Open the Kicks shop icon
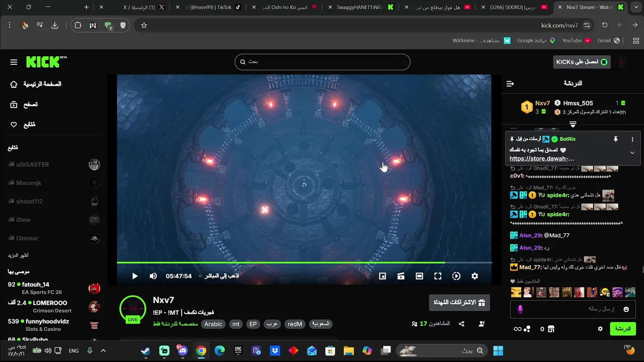 click(x=551, y=329)
